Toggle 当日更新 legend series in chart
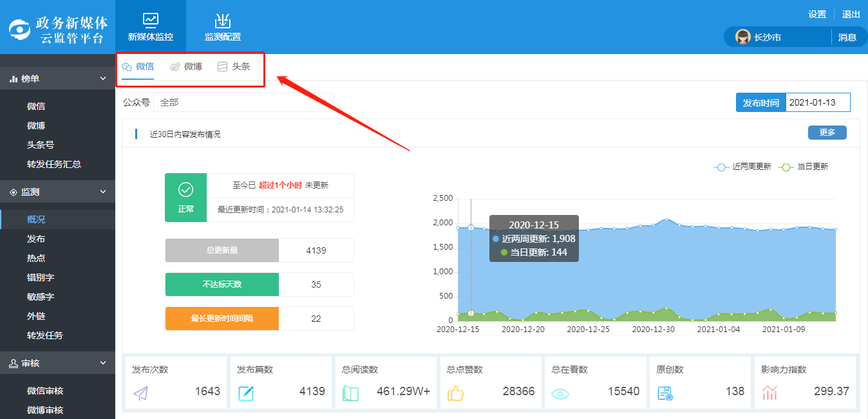 [803, 167]
